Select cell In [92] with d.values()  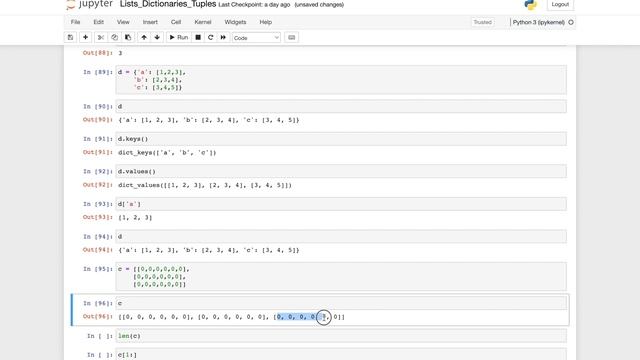coord(341,171)
